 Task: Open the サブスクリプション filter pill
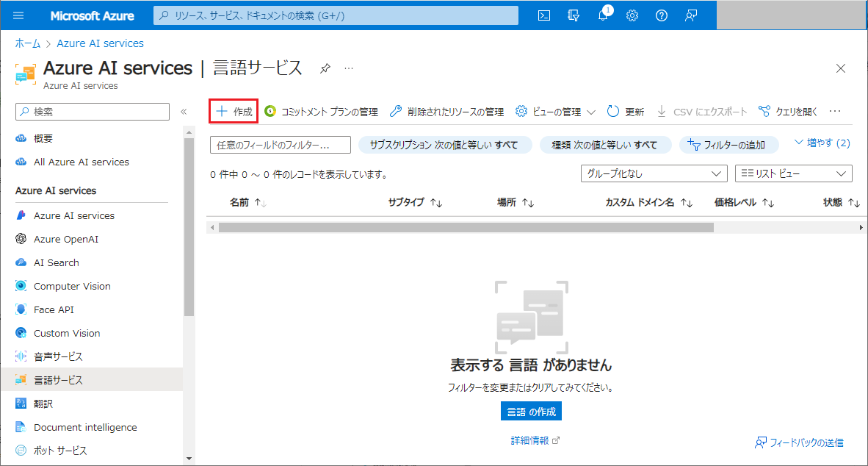tap(444, 145)
